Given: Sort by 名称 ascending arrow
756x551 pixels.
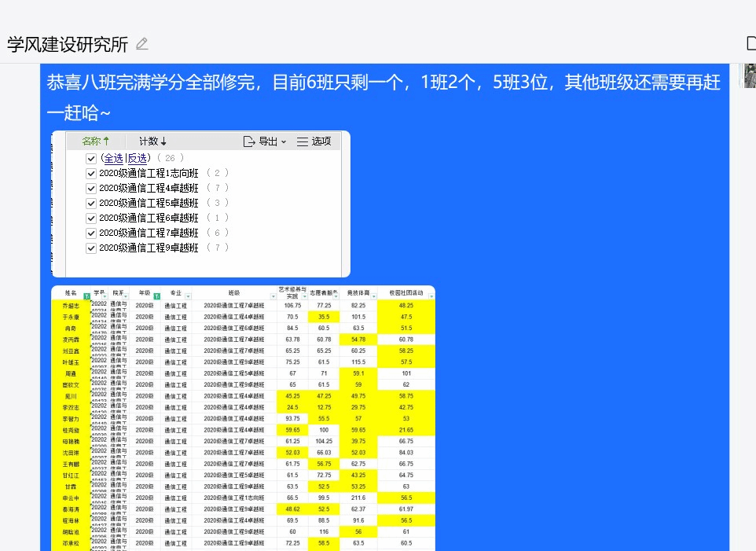Looking at the screenshot, I should click(106, 141).
